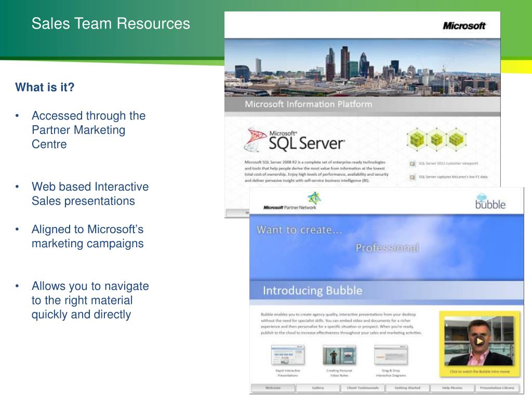The image size is (532, 399).
Task: Open SQL Server 2012 customer viewpoint link
Action: click(448, 164)
